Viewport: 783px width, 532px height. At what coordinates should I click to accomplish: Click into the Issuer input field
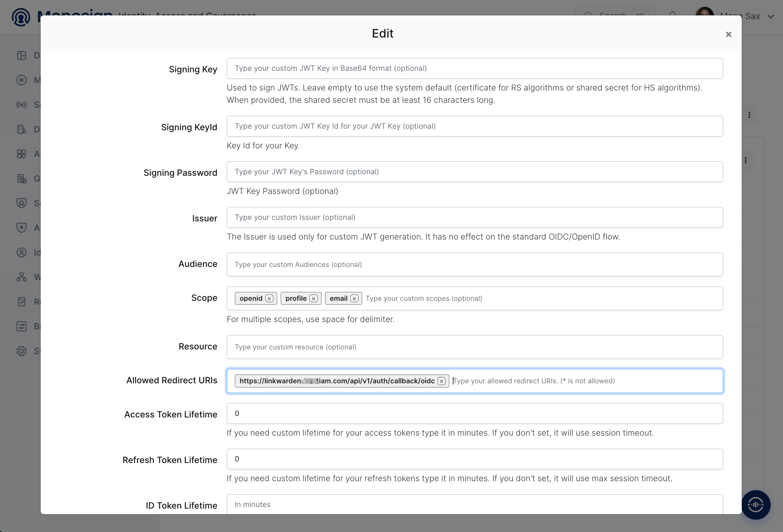tap(474, 217)
